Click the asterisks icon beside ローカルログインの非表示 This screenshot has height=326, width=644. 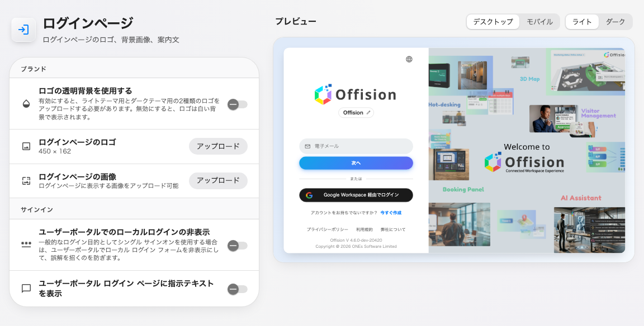click(26, 245)
